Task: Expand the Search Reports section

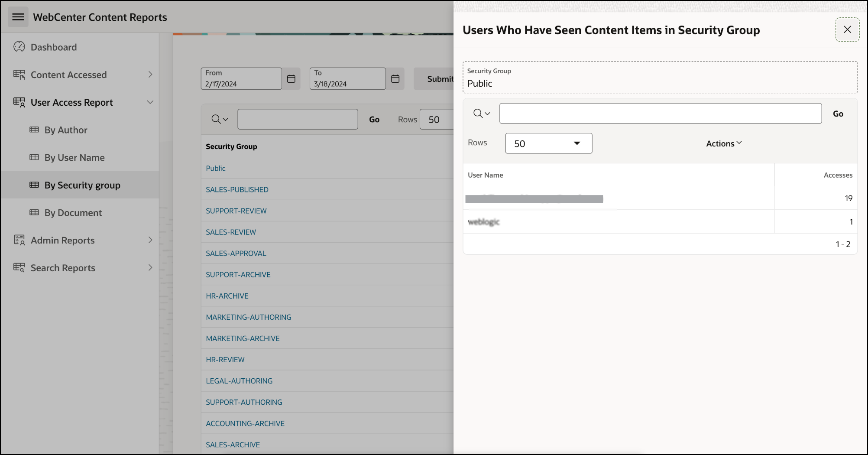Action: 150,268
